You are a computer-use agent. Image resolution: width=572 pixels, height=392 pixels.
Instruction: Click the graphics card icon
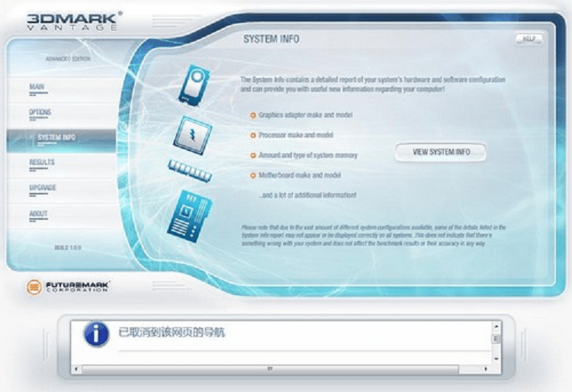click(x=194, y=85)
